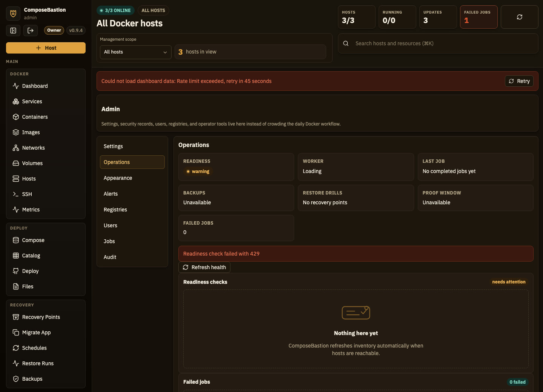543x392 pixels.
Task: Click the Schedules refresh-cycle icon
Action: tap(16, 348)
